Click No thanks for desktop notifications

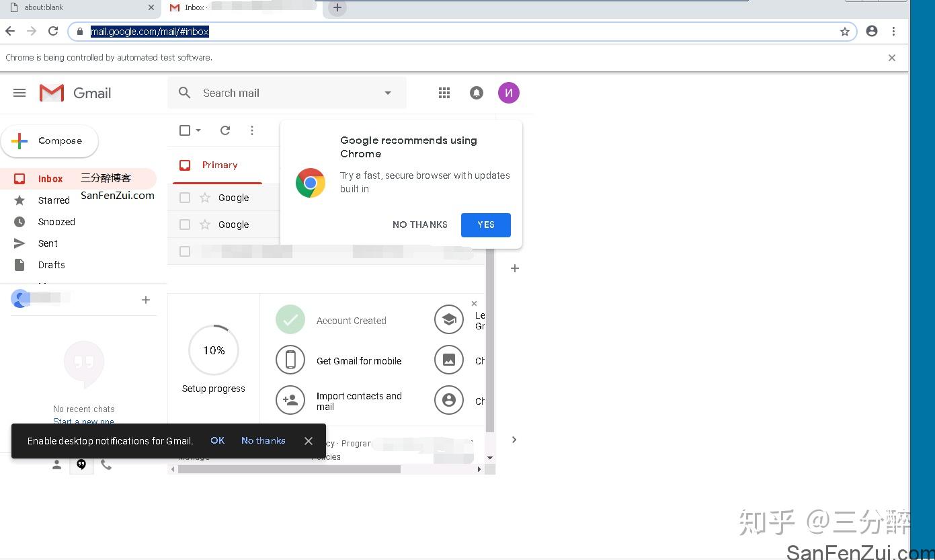263,441
